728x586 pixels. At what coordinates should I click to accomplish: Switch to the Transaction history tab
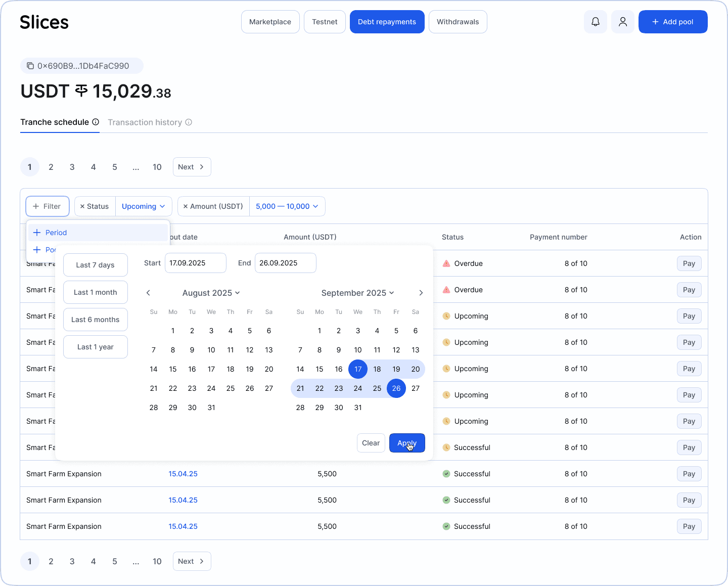(x=145, y=122)
